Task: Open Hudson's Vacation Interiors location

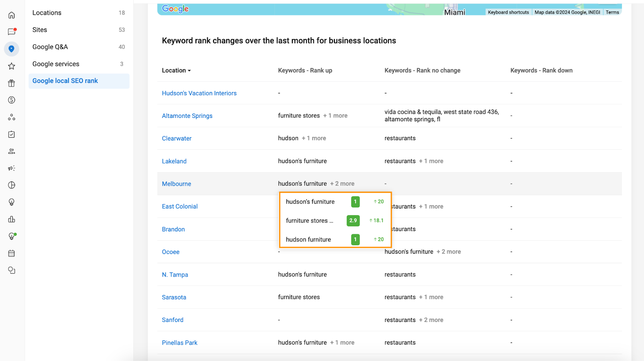Action: [x=199, y=93]
